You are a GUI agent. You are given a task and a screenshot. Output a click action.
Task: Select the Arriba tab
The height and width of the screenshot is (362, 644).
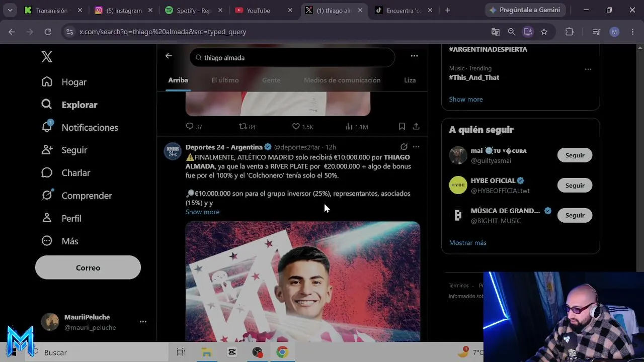pyautogui.click(x=178, y=80)
